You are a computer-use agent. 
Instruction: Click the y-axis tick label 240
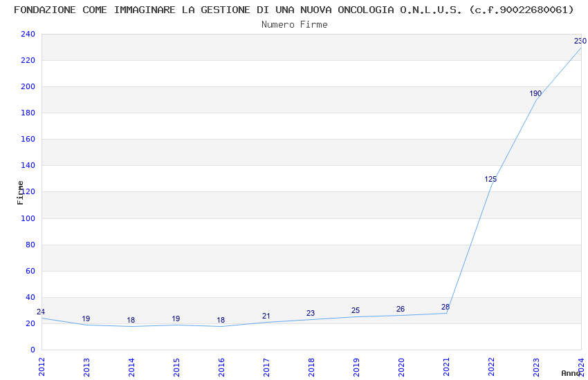click(x=28, y=34)
